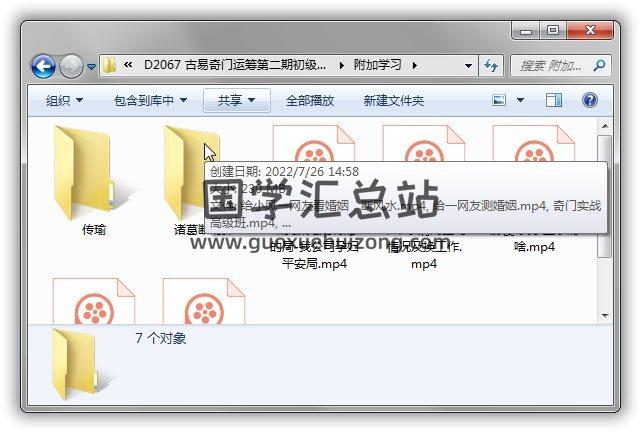Click the vertical scrollbar thumb
The width and height of the screenshot is (641, 433).
pyautogui.click(x=605, y=196)
